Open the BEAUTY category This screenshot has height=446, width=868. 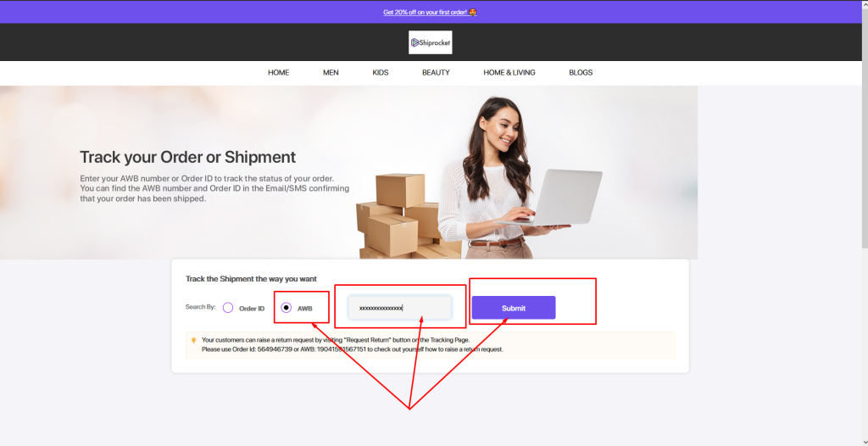coord(437,73)
